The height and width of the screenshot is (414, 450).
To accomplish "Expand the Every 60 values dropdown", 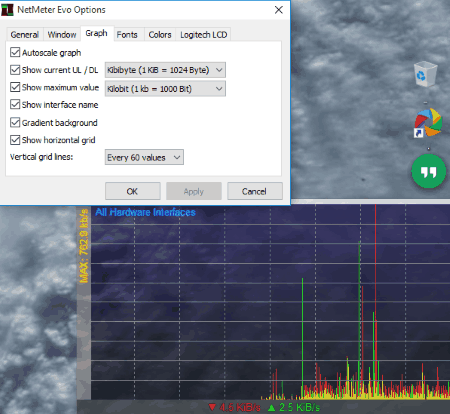I will (x=144, y=157).
